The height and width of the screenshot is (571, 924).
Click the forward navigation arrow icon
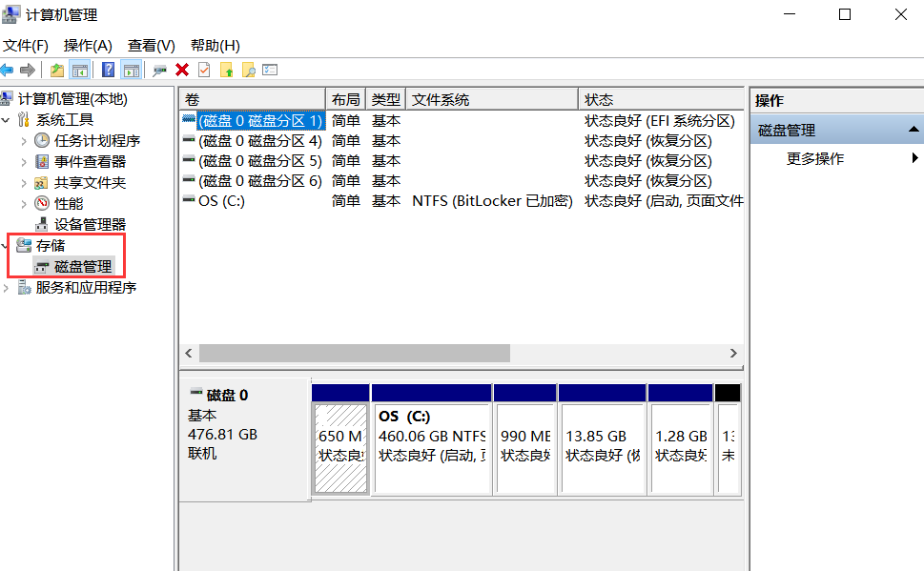click(27, 69)
